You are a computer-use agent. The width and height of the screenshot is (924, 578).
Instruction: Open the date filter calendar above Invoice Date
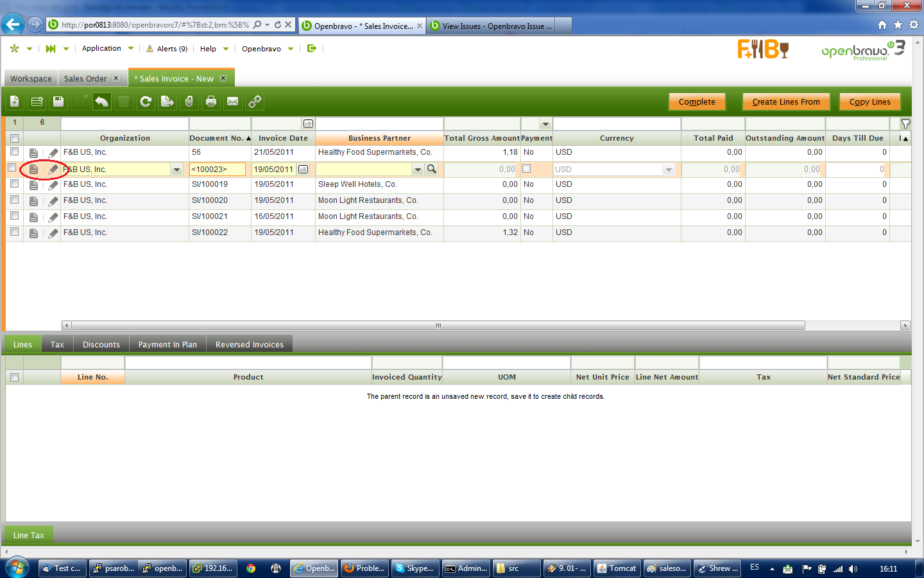pos(308,123)
